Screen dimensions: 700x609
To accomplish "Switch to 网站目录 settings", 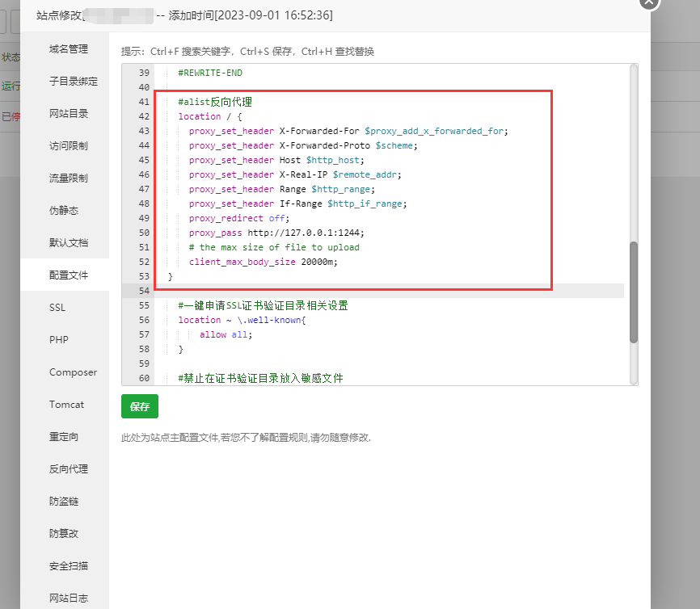I will pyautogui.click(x=69, y=114).
